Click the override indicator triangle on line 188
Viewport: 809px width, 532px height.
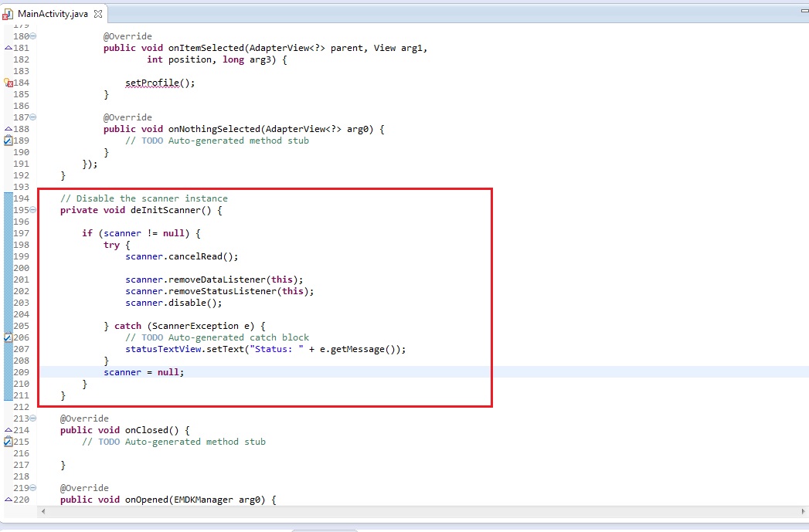pos(8,129)
